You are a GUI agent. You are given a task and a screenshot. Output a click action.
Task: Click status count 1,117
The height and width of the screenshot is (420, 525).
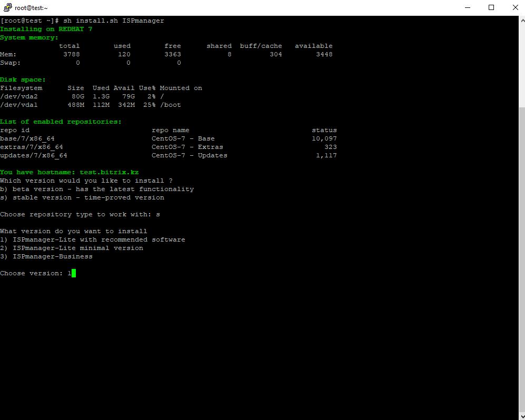[326, 155]
